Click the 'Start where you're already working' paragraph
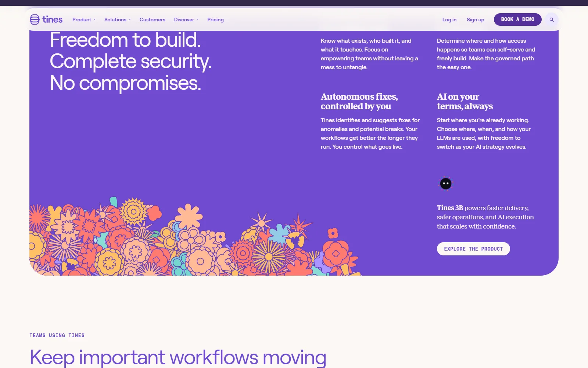 [484, 134]
